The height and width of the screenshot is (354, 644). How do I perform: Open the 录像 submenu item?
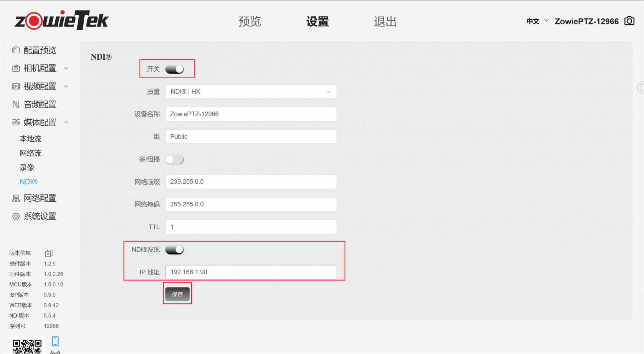(x=27, y=168)
